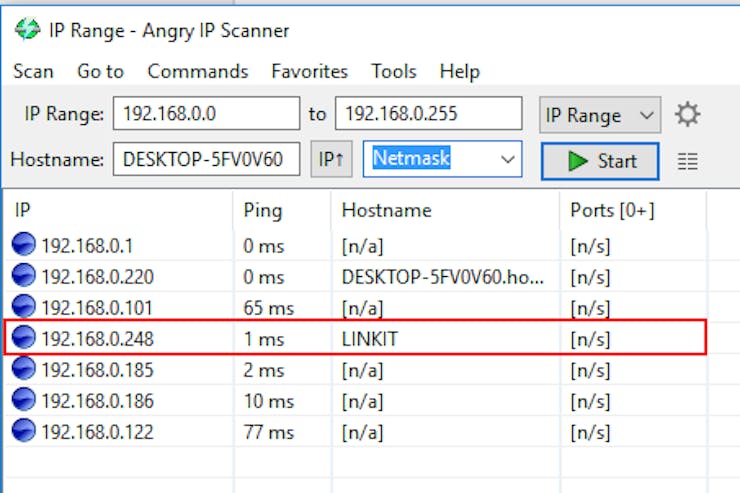Sort results by Hostname column header
This screenshot has width=740, height=493.
click(386, 210)
